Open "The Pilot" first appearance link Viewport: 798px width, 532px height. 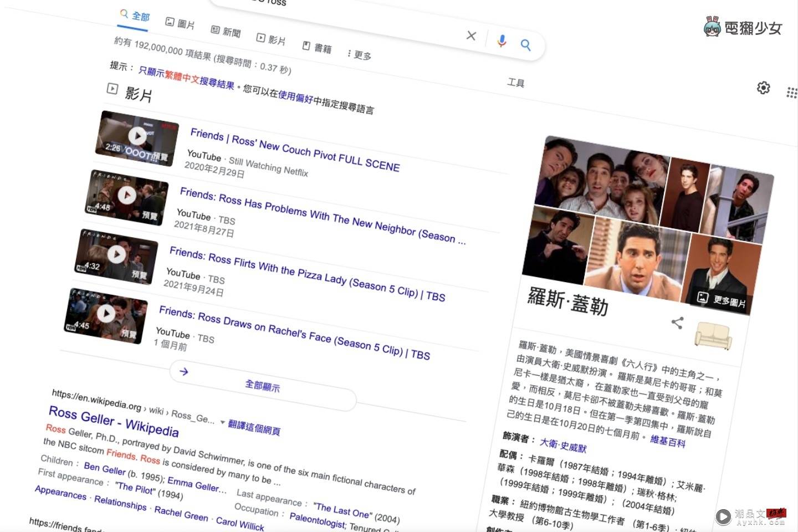[x=135, y=488]
